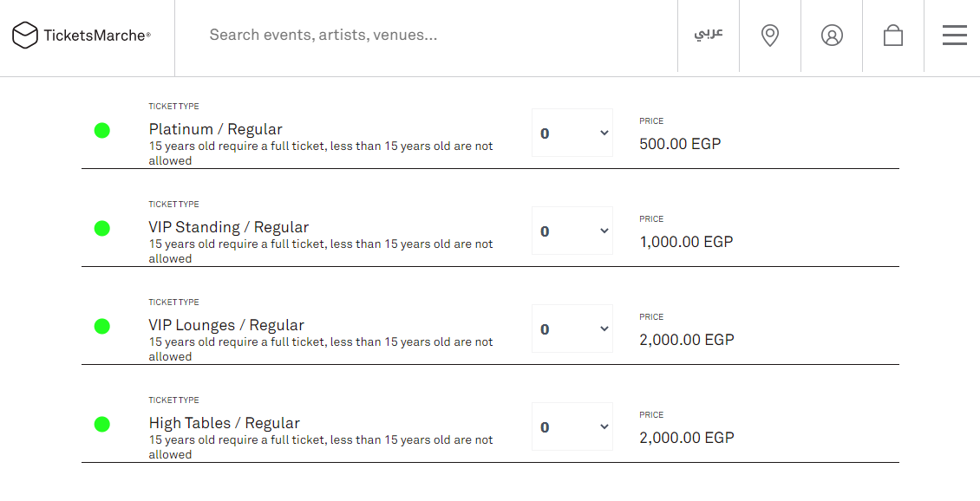Click green availability dot for VIP Lounges
Viewport: 980px width, 501px height.
pyautogui.click(x=102, y=327)
